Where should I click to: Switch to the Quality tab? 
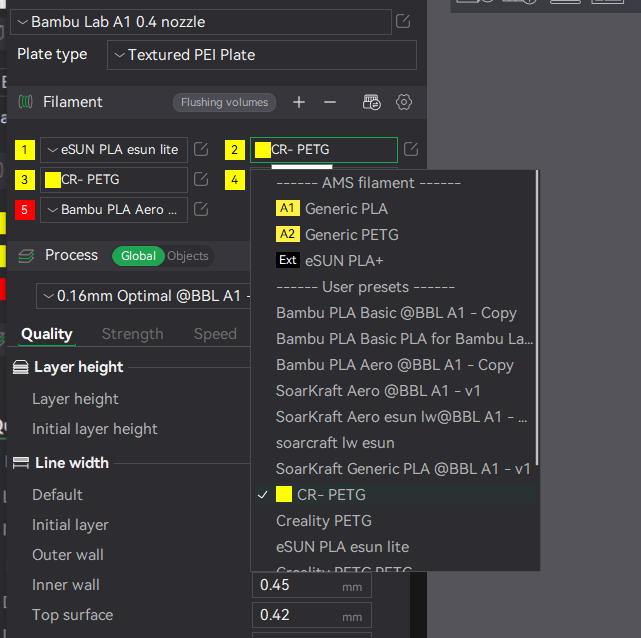coord(47,334)
